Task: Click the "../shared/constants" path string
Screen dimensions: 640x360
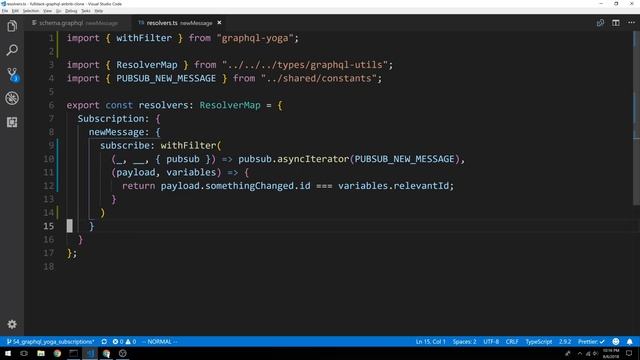Action: coord(319,78)
